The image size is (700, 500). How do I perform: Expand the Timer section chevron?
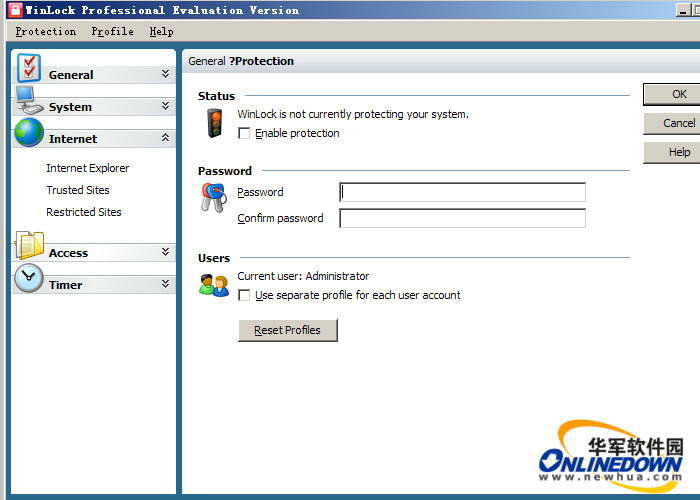[x=166, y=284]
